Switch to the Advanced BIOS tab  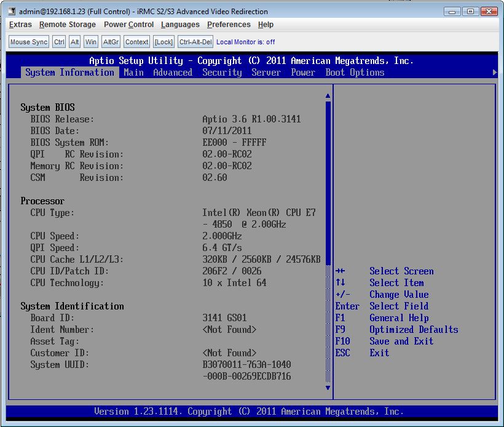(173, 73)
